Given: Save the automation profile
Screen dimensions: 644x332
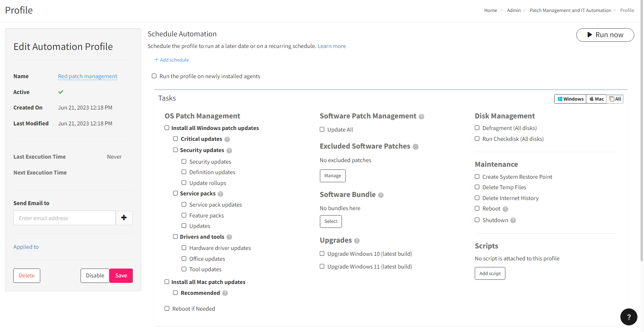Looking at the screenshot, I should point(121,276).
